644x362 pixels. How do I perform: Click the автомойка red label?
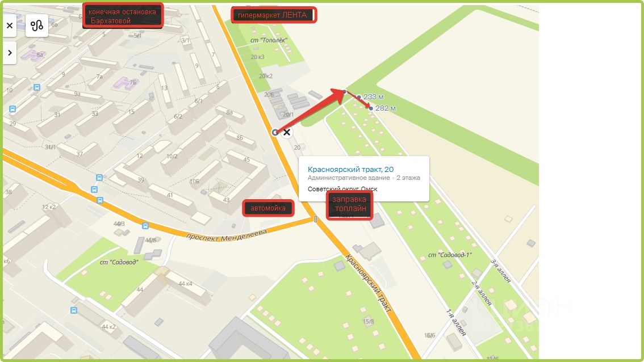coord(268,208)
